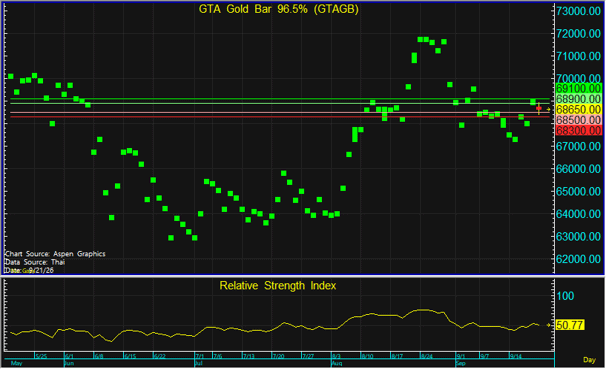Click the green 69100.00 level tag
The height and width of the screenshot is (369, 606).
[x=579, y=88]
